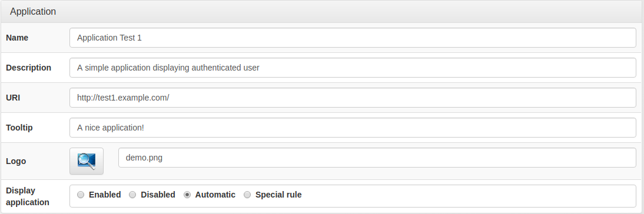Click the 'Special rule' label text
The image size is (644, 214).
pos(278,195)
